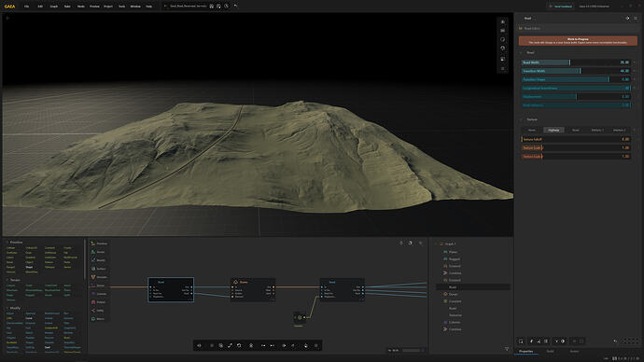644x362 pixels.
Task: Click the undo-rotate icon in graph bottom toolbar
Action: tap(239, 345)
